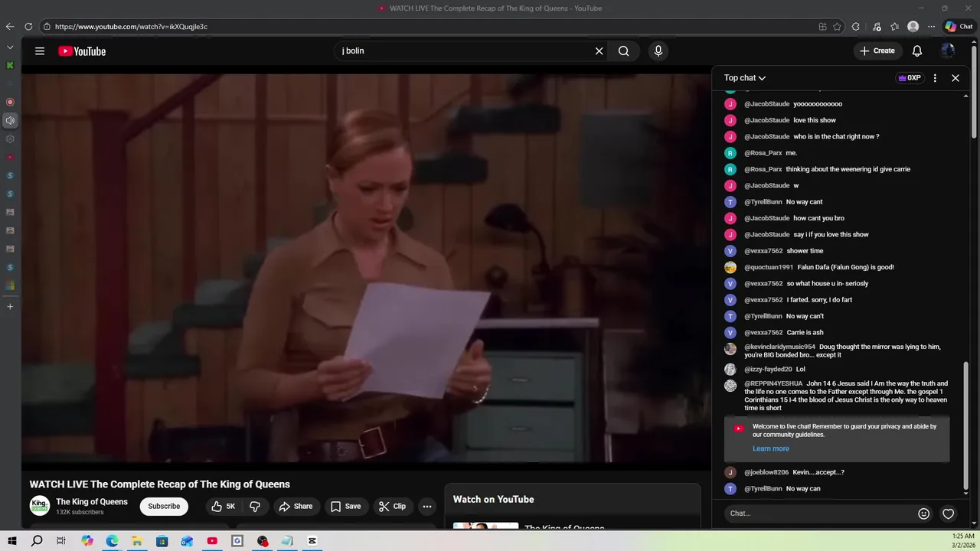Open Windows taskbar search
Viewport: 980px width, 551px height.
click(37, 541)
